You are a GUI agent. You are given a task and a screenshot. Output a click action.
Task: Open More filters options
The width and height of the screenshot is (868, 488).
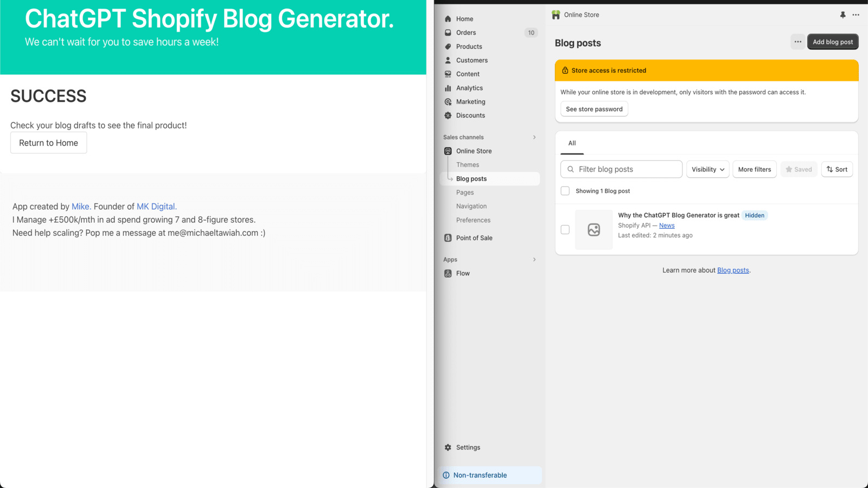pyautogui.click(x=755, y=169)
